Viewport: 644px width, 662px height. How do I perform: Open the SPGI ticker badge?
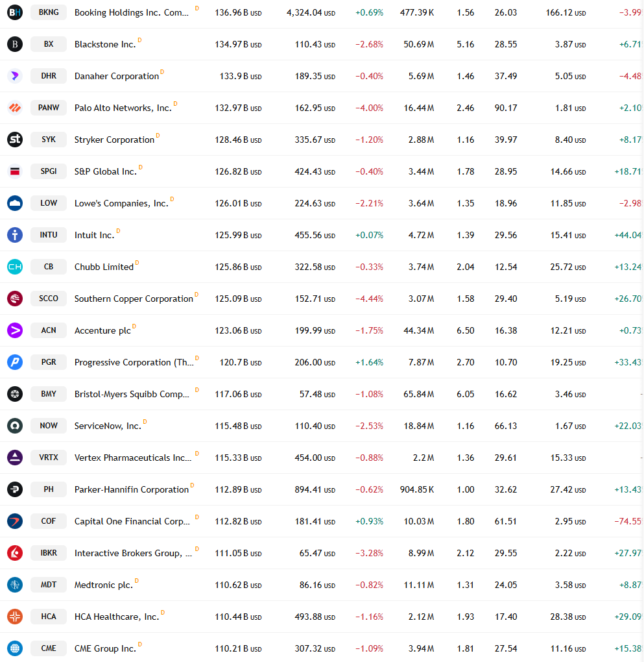pos(49,171)
